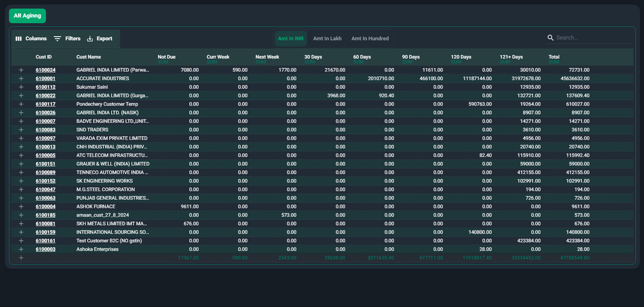Sort by 120 Days column header
This screenshot has height=307, width=644.
pyautogui.click(x=461, y=57)
